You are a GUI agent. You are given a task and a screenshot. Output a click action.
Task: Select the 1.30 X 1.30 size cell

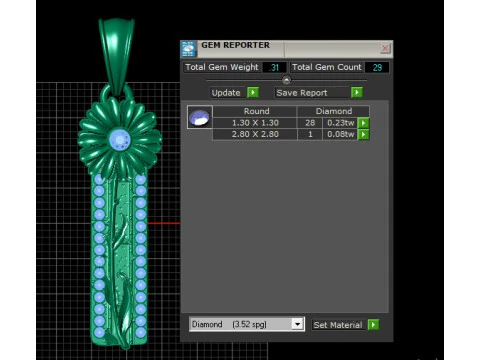(x=255, y=123)
